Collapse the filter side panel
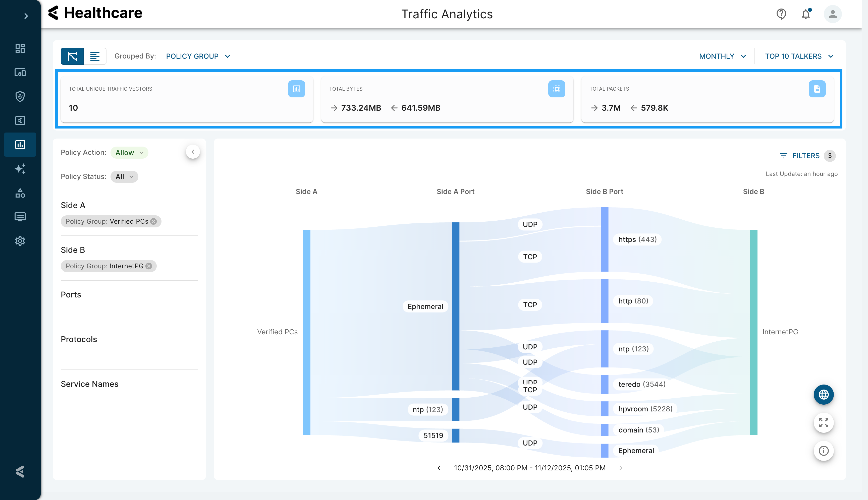This screenshot has width=868, height=500. (x=193, y=152)
